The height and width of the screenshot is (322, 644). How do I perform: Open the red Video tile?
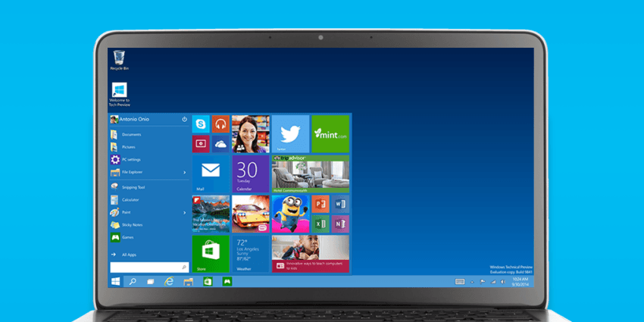[201, 144]
